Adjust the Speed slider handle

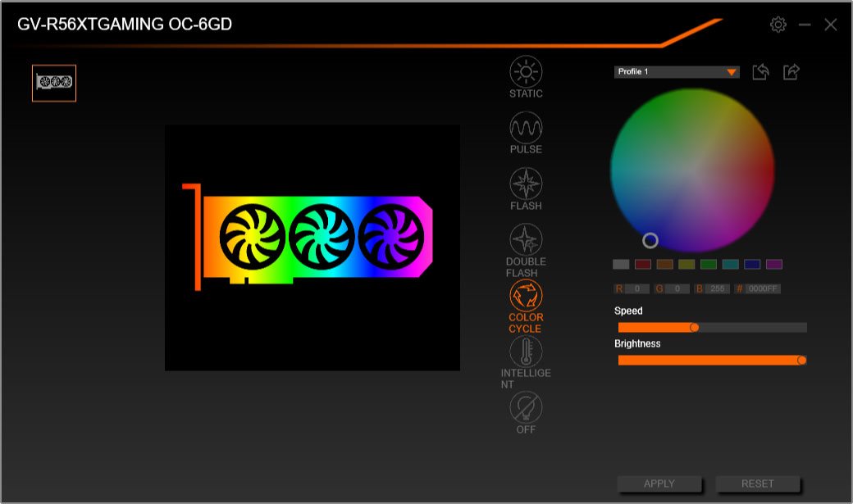pyautogui.click(x=695, y=326)
